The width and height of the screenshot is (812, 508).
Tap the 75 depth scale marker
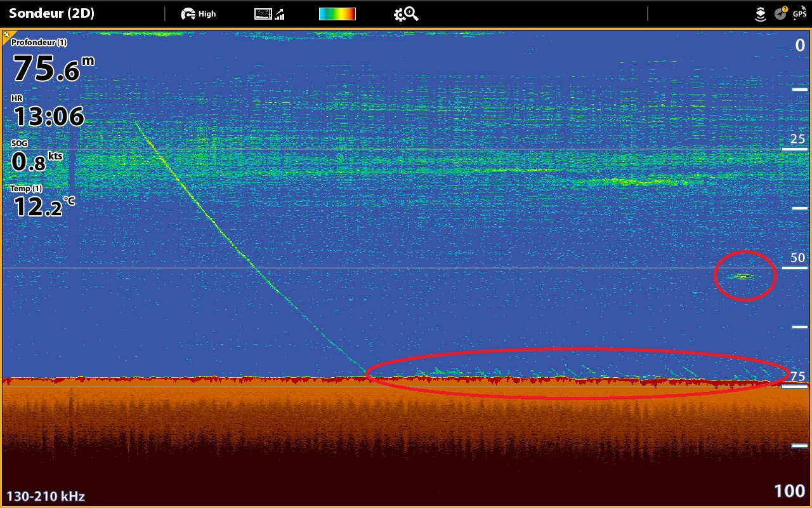pyautogui.click(x=797, y=376)
